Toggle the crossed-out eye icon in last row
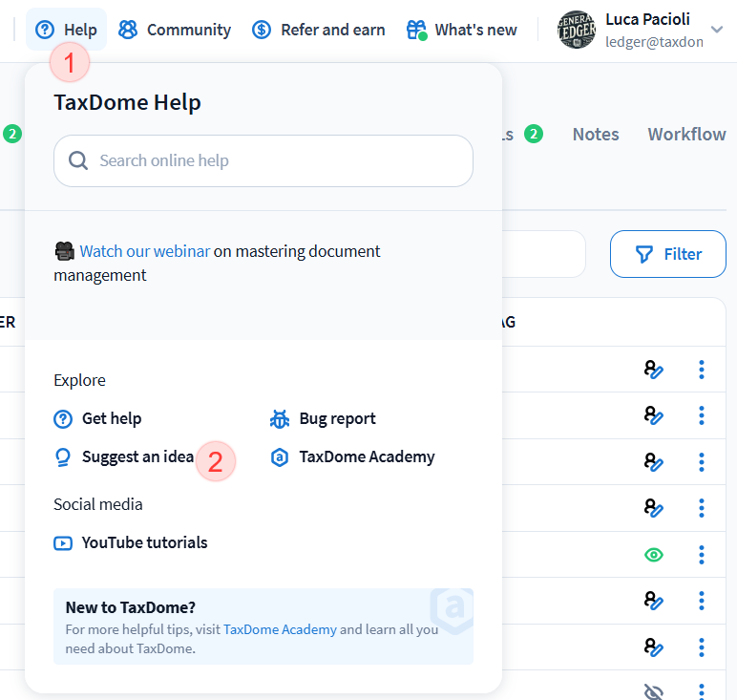The height and width of the screenshot is (700, 737). pyautogui.click(x=653, y=691)
